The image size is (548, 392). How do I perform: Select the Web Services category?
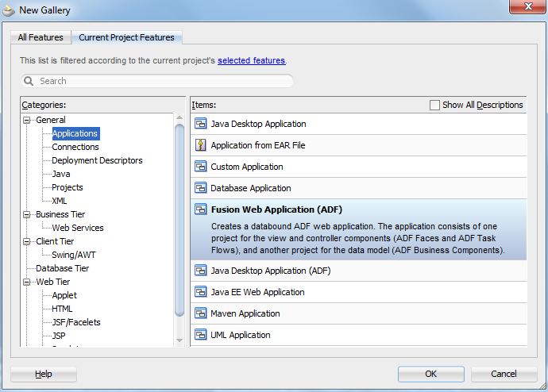coord(78,228)
